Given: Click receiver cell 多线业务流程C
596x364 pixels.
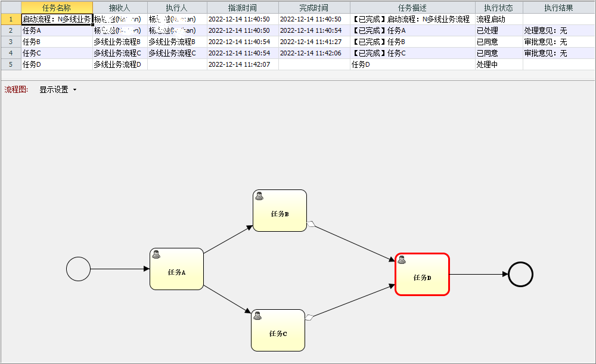Looking at the screenshot, I should [120, 53].
